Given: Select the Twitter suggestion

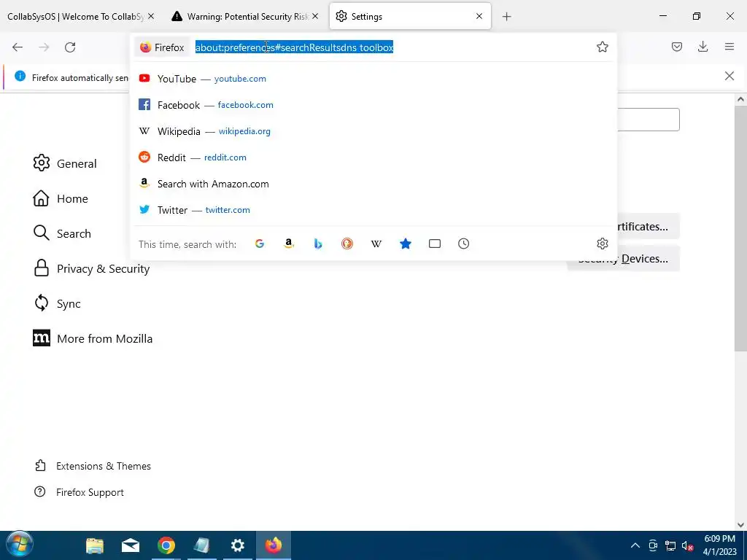Looking at the screenshot, I should coord(373,210).
